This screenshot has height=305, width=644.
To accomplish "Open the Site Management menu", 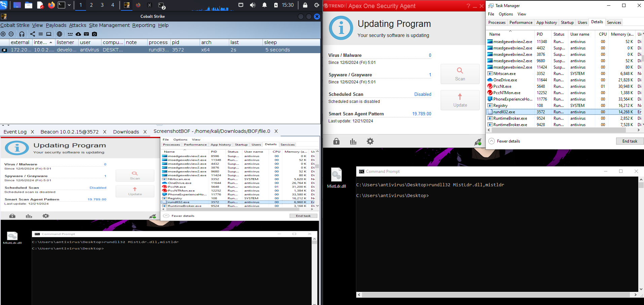I will pyautogui.click(x=109, y=25).
